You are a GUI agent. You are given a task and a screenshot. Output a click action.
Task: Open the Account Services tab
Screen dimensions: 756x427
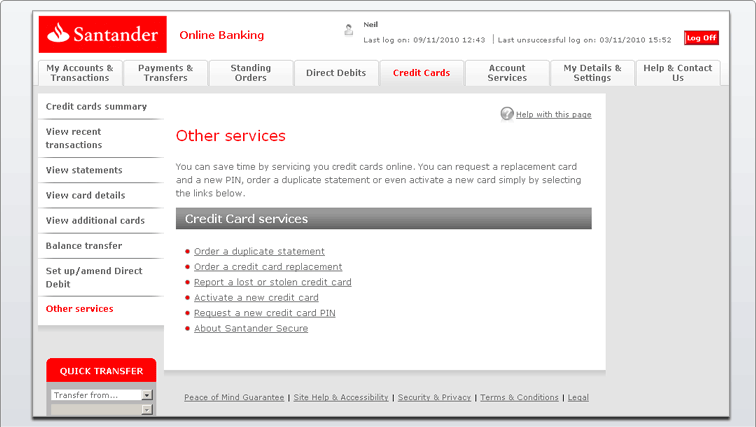point(507,73)
